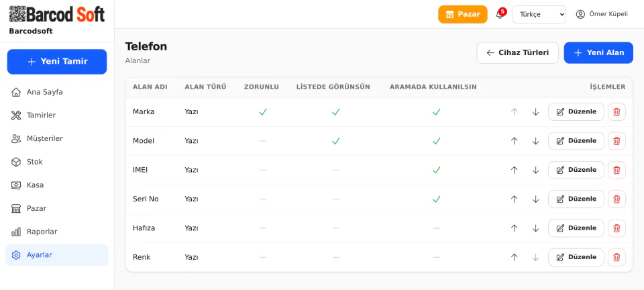Click the ZORUNLU column header

tap(262, 87)
